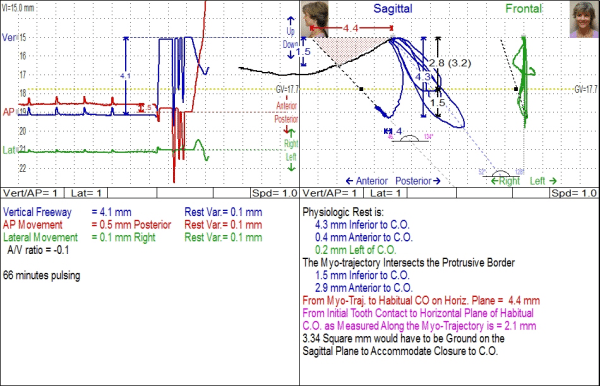Viewport: 600px width, 386px height.
Task: Click the Vertical Freeway measurement label
Action: point(37,212)
